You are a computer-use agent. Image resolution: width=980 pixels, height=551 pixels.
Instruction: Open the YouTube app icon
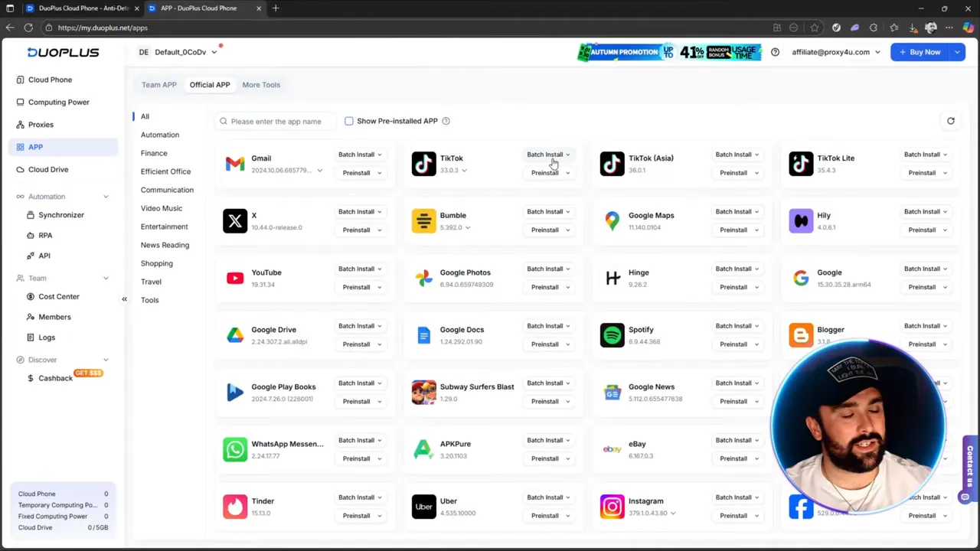click(x=235, y=278)
